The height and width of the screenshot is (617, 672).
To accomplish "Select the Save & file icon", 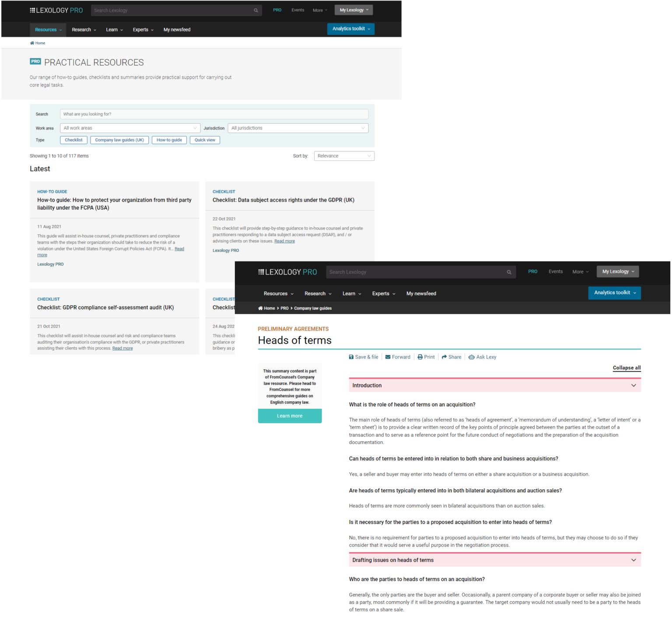I will pyautogui.click(x=350, y=357).
